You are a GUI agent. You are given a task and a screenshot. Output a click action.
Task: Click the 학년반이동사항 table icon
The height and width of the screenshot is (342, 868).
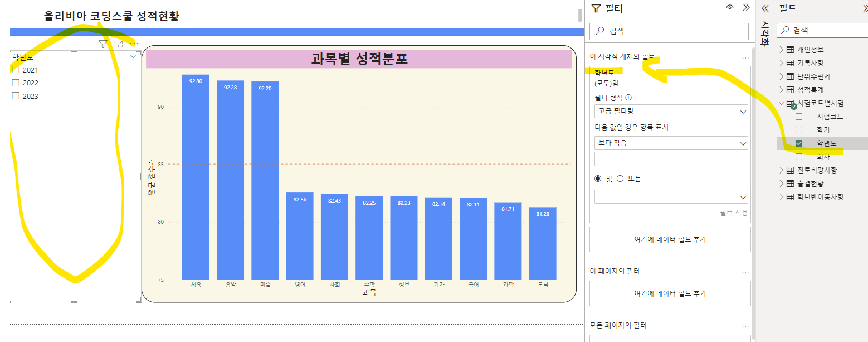point(790,197)
